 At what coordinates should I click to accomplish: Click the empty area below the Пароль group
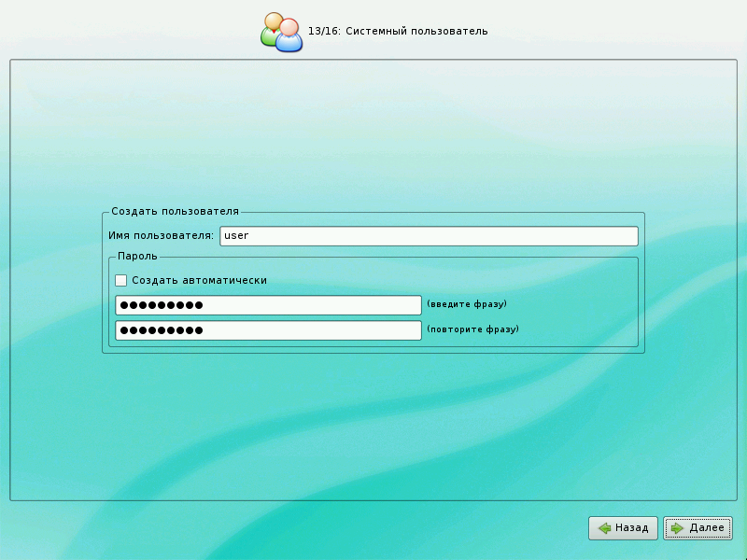pyautogui.click(x=373, y=420)
